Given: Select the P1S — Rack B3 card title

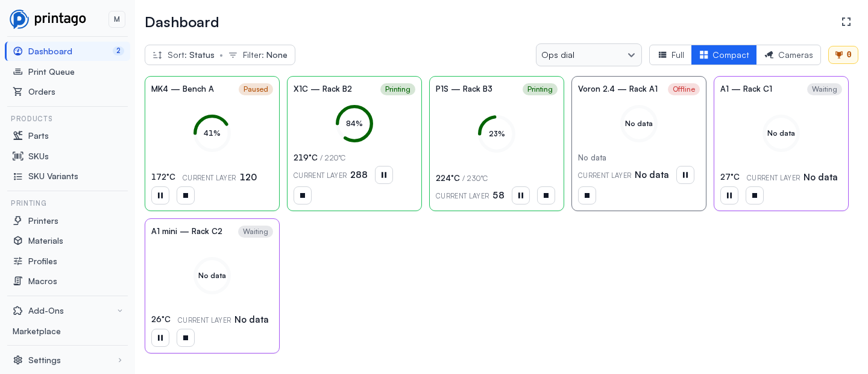Looking at the screenshot, I should coord(464,89).
